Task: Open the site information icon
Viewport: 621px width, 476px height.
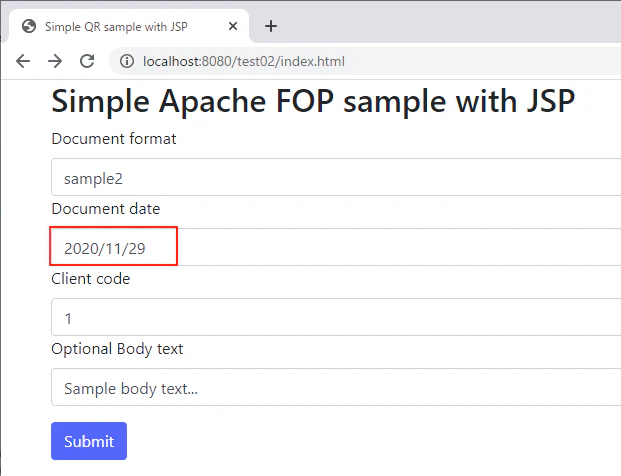Action: coord(127,61)
